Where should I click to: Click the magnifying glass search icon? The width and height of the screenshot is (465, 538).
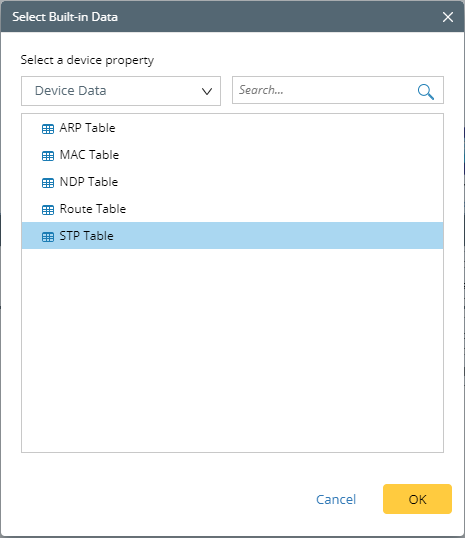[x=426, y=92]
